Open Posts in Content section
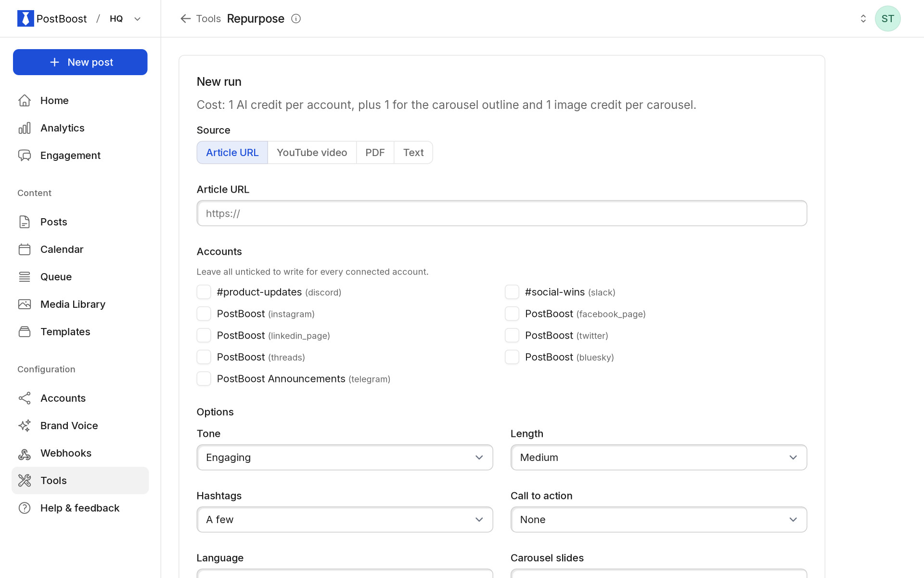924x578 pixels. 80,222
